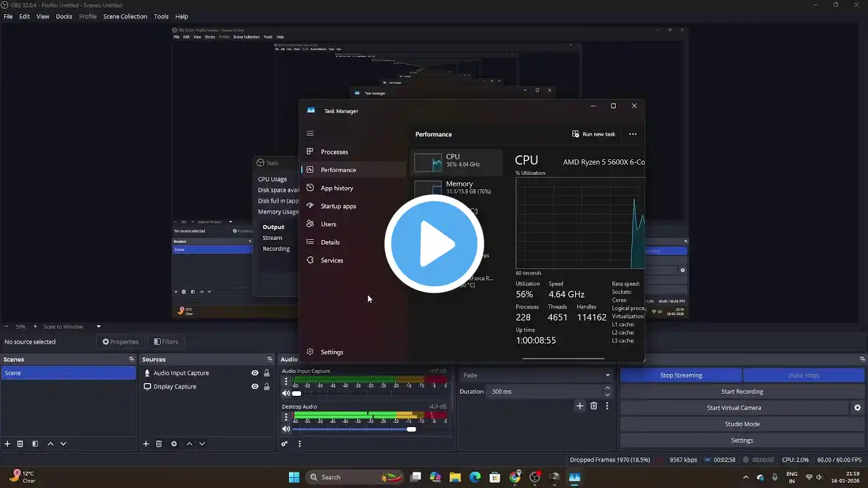
Task: Hide the Audio Input Capture source
Action: click(x=255, y=373)
